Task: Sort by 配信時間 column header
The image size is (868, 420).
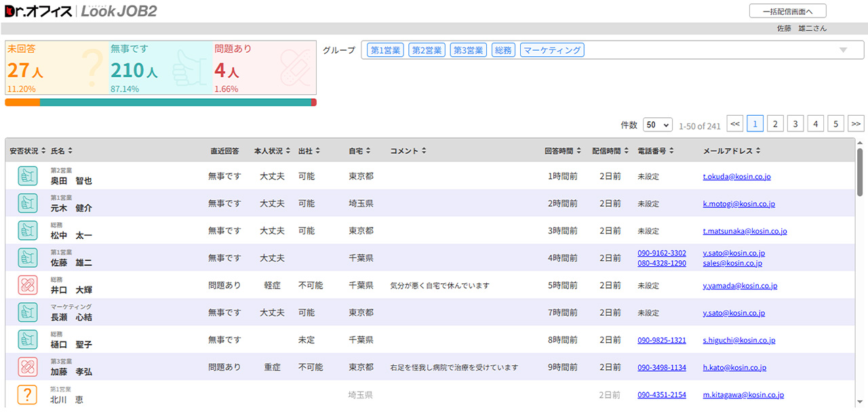Action: pyautogui.click(x=609, y=150)
